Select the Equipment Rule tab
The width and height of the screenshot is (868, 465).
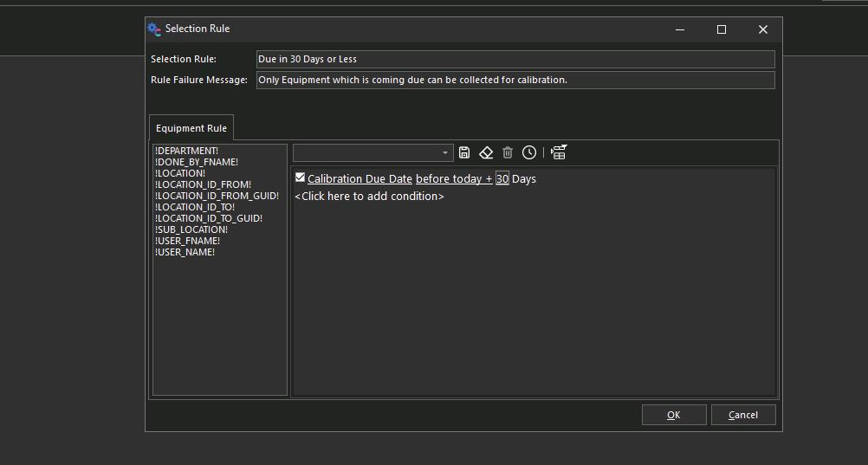191,128
